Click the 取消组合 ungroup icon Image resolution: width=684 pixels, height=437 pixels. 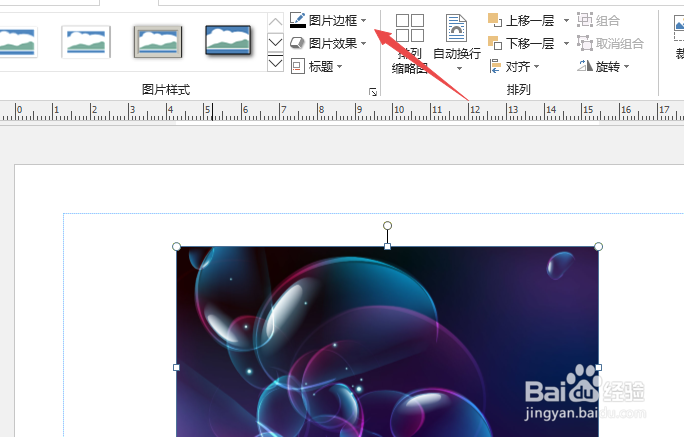[x=585, y=43]
